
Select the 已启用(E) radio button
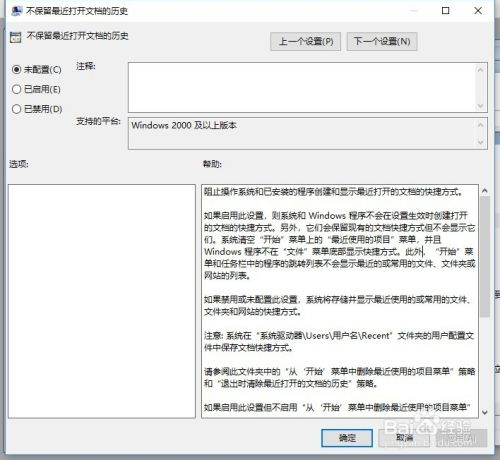(17, 89)
